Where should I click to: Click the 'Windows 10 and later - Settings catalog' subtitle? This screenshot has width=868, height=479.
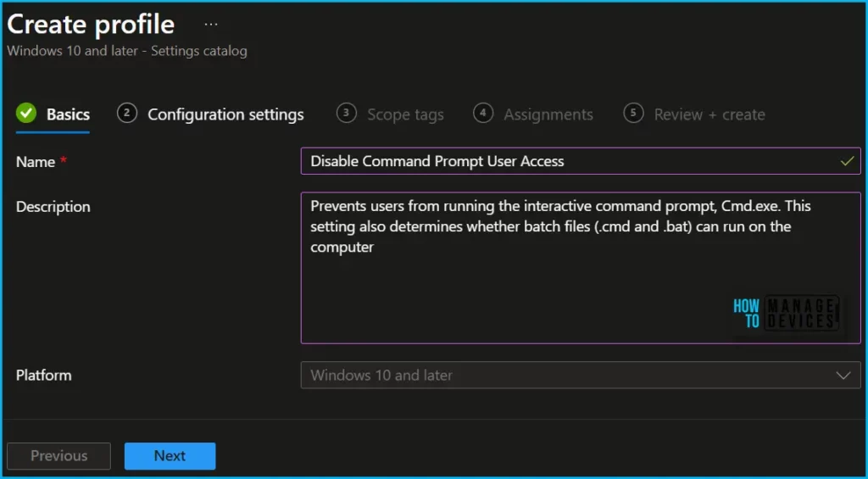tap(127, 52)
